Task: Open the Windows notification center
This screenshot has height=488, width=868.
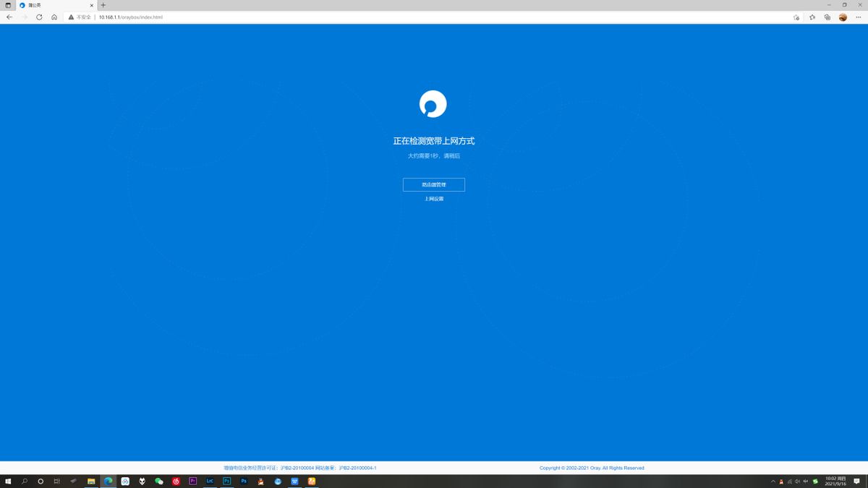Action: pyautogui.click(x=856, y=481)
